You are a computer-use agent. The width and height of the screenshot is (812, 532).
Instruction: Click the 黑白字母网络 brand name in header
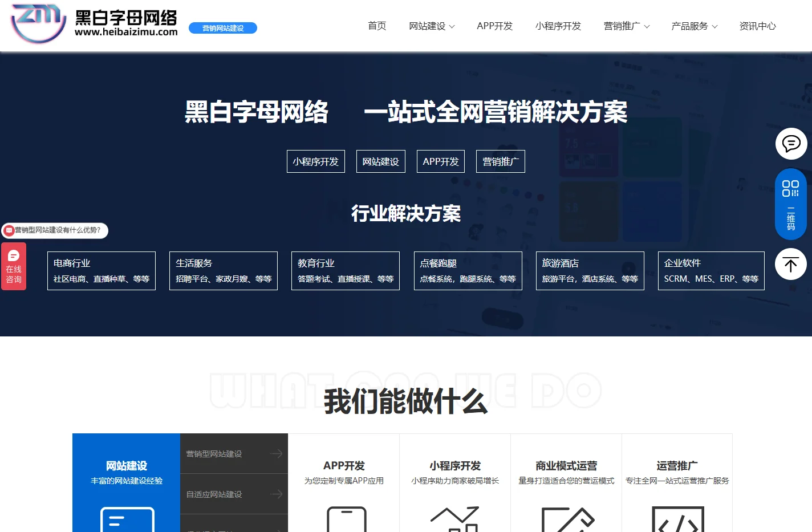click(x=126, y=18)
